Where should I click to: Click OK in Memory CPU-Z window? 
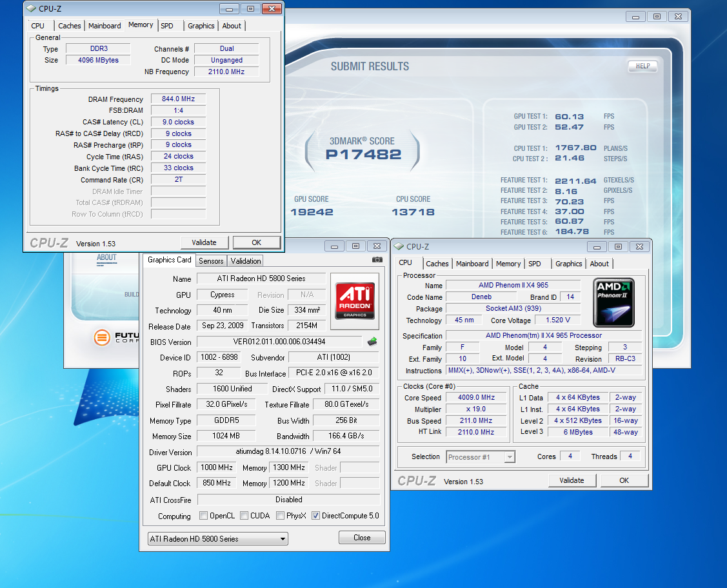click(256, 242)
